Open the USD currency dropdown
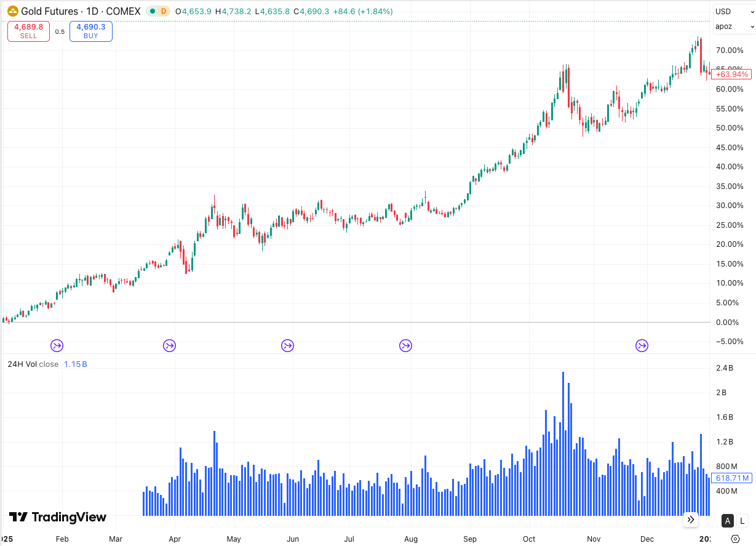This screenshot has width=756, height=546. 724,11
